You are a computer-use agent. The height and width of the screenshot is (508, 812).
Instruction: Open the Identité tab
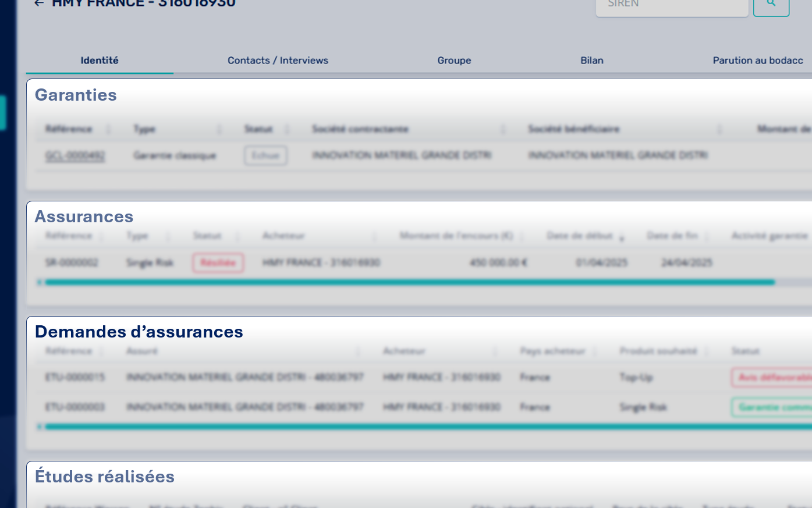click(x=100, y=61)
